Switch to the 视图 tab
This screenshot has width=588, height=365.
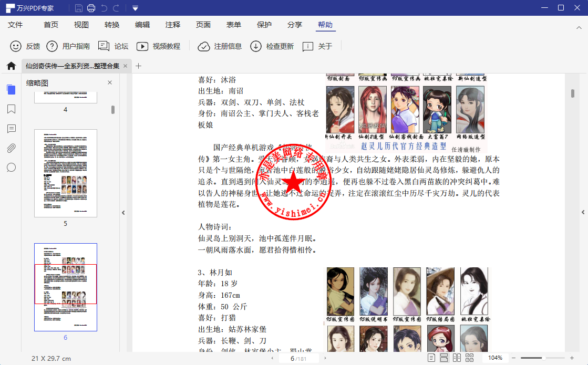tap(81, 25)
